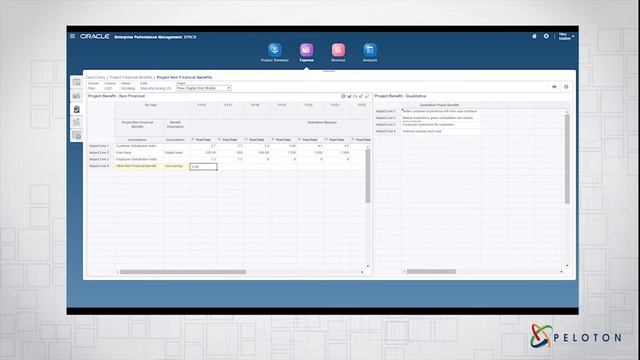Expand Year Total under FY16
640x360 pixels.
[193, 140]
